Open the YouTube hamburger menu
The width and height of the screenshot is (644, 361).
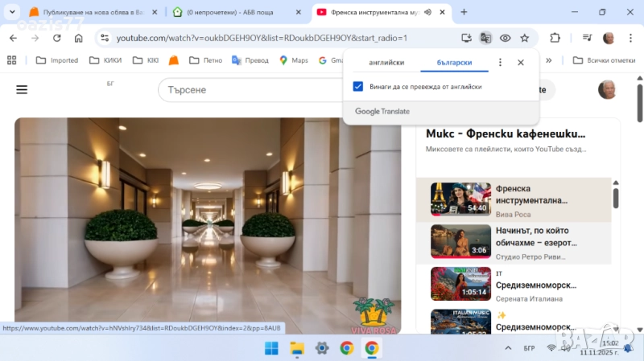point(22,89)
